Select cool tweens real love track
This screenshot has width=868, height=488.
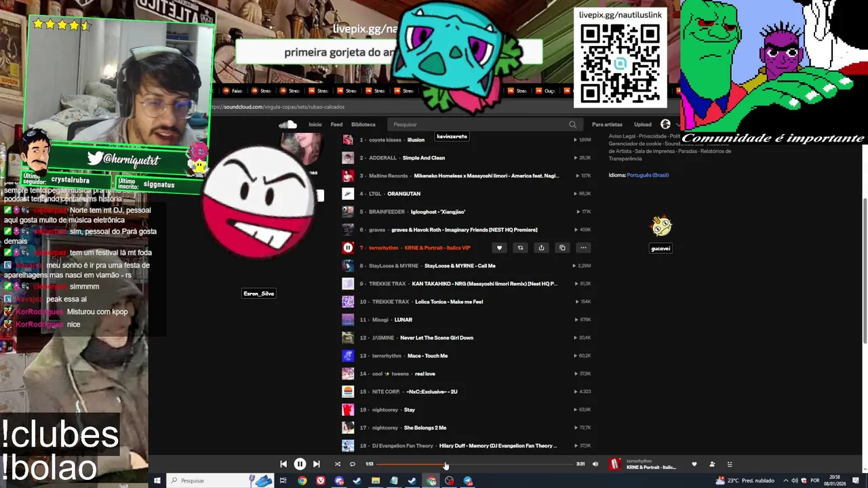[x=466, y=373]
